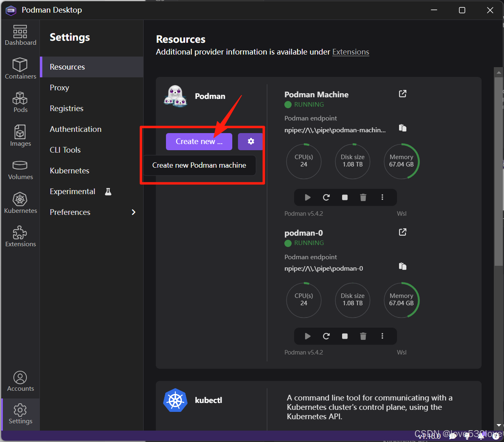The width and height of the screenshot is (504, 442).
Task: Select Settings in the left icon bar
Action: coord(20,414)
